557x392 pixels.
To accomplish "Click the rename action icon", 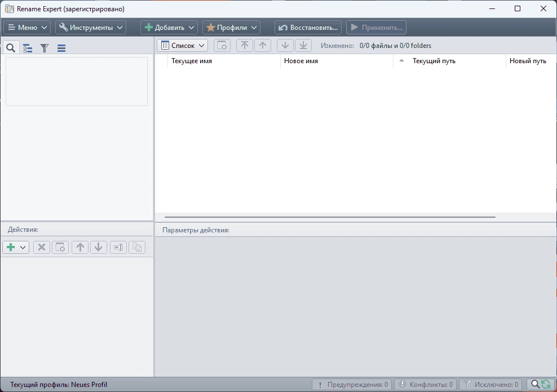I will 118,247.
